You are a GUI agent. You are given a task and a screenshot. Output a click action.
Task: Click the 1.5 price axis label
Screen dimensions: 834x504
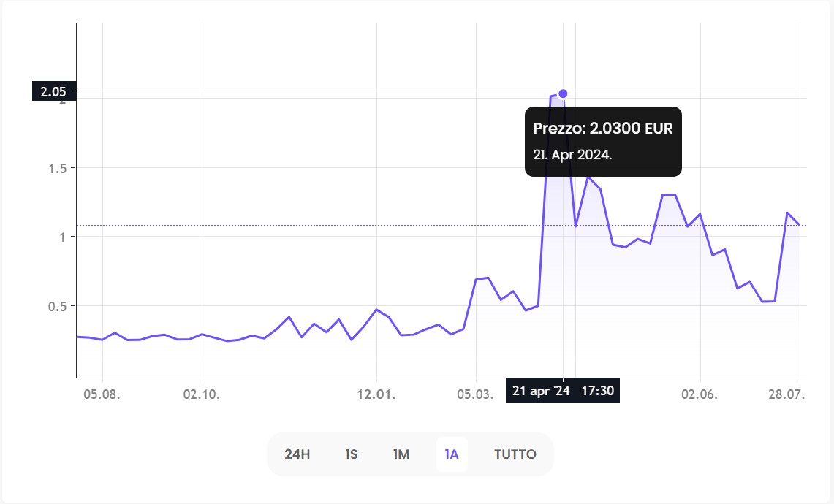click(x=58, y=168)
